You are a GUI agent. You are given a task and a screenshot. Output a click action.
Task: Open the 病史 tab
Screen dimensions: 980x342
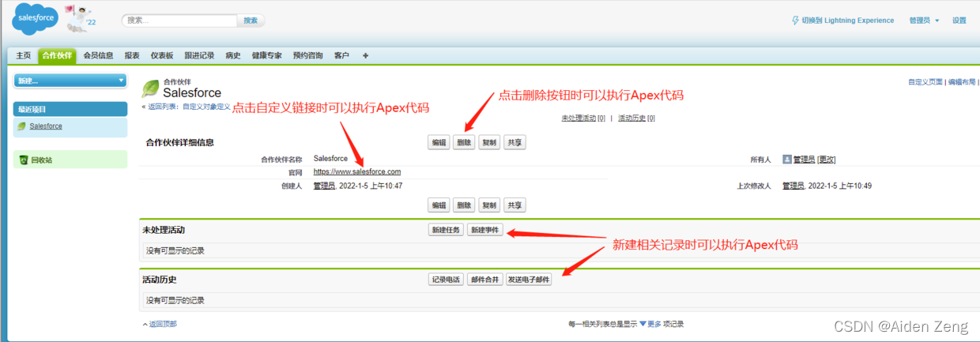tap(232, 55)
